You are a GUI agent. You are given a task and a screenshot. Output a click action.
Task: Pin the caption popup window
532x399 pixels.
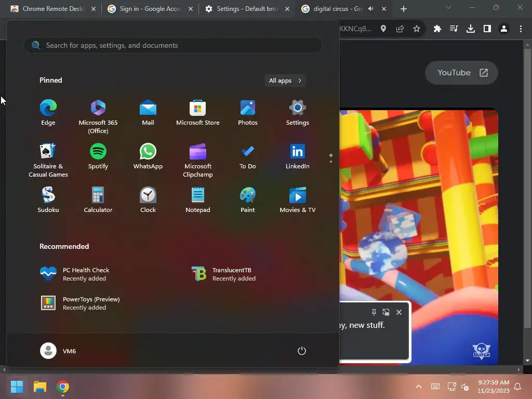tap(374, 312)
